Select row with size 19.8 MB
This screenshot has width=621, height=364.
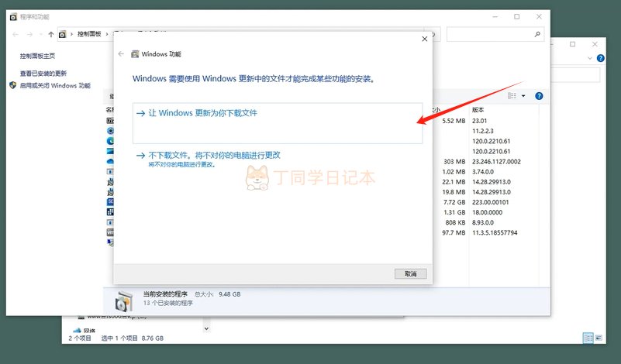click(x=454, y=192)
